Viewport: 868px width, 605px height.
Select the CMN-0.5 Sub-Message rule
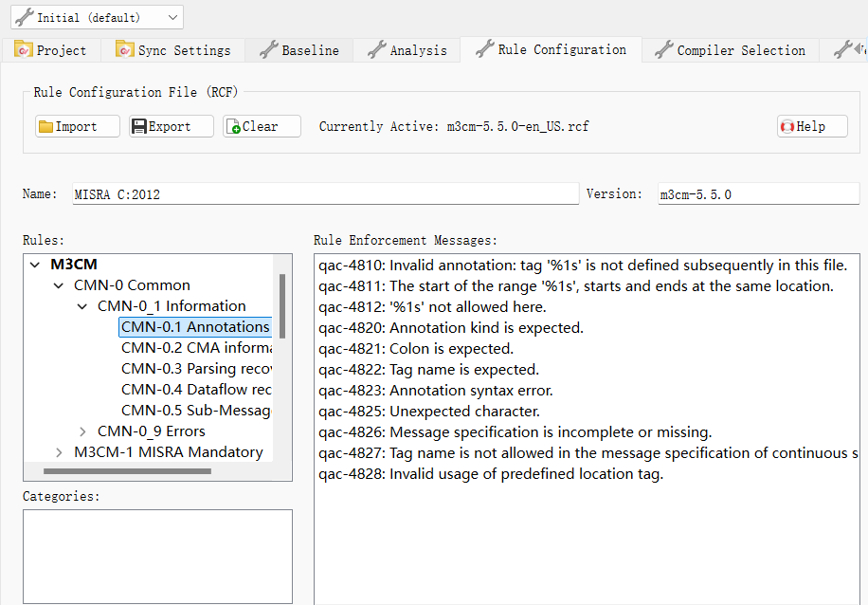pyautogui.click(x=196, y=411)
